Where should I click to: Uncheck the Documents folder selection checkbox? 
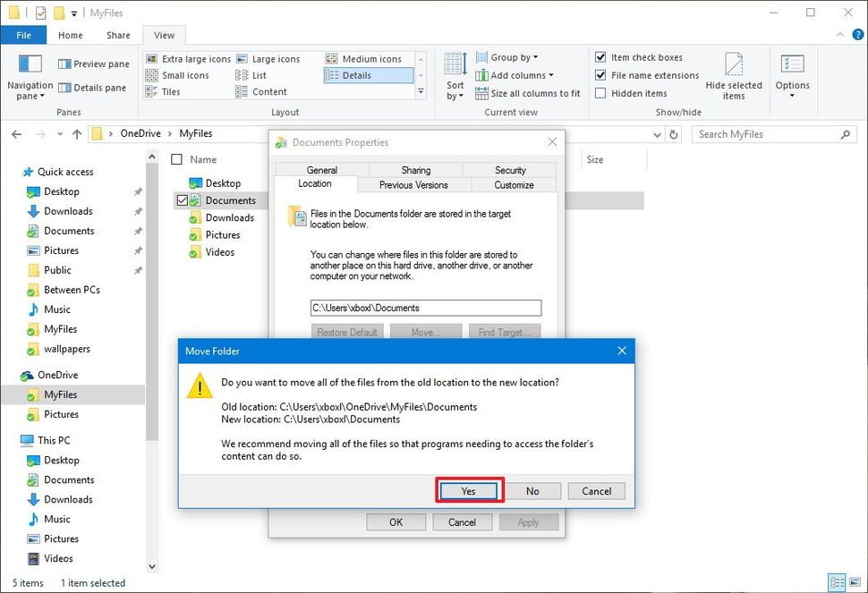tap(184, 199)
